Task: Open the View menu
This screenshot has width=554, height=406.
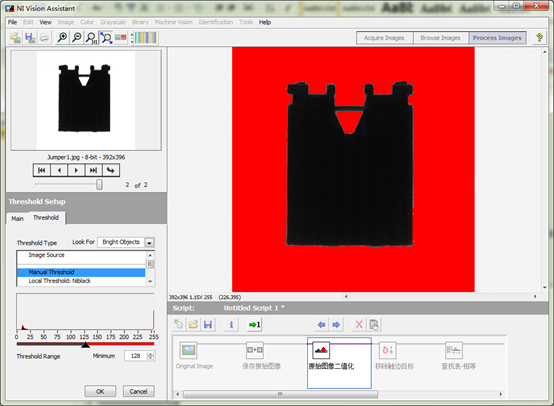Action: pos(46,22)
